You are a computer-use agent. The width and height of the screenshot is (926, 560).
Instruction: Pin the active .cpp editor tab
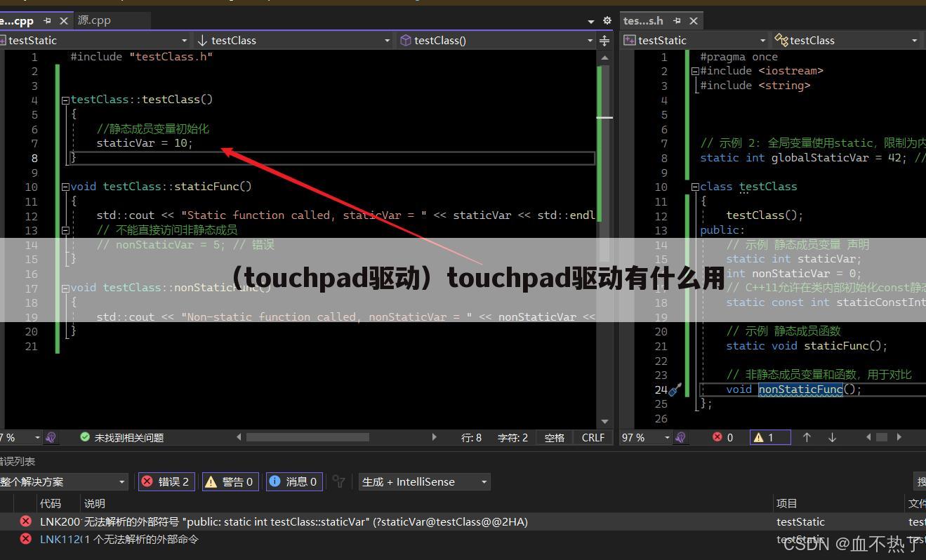[47, 20]
